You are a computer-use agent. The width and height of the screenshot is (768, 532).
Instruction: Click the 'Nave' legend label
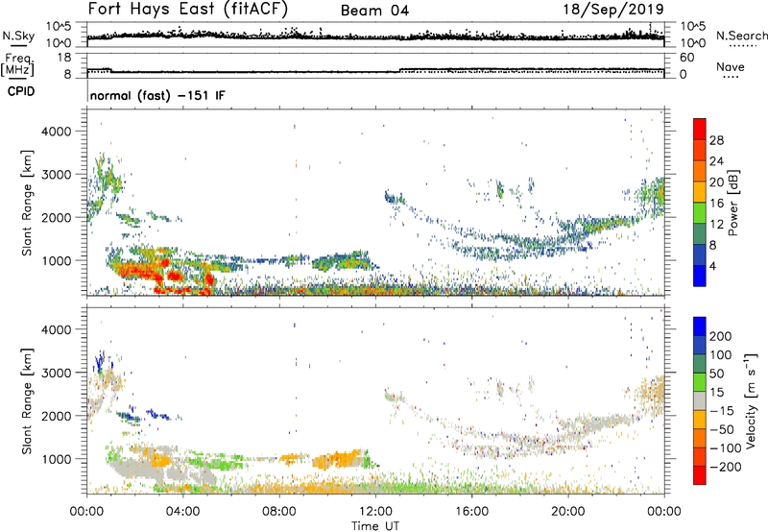pyautogui.click(x=731, y=66)
